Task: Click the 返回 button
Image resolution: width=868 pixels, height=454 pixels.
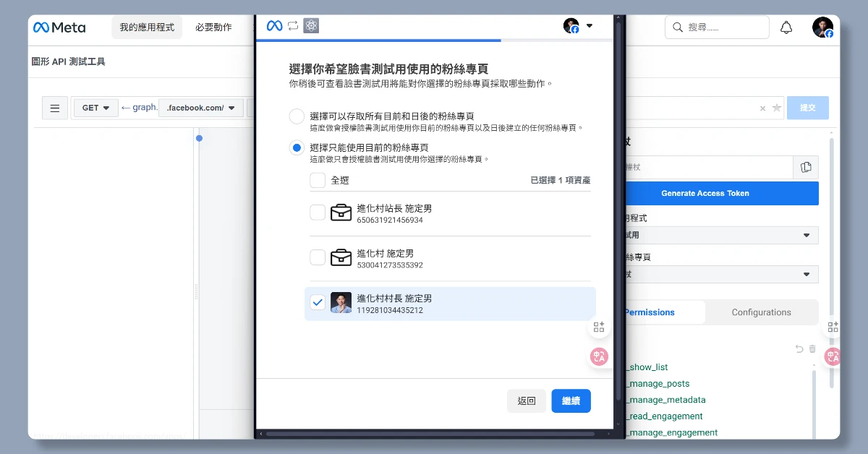Action: 527,401
